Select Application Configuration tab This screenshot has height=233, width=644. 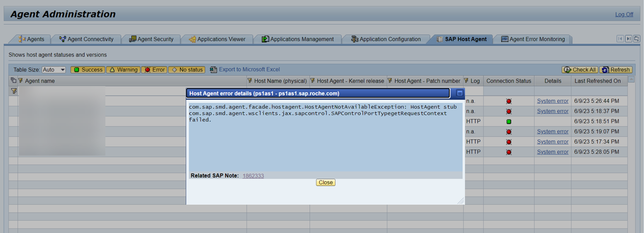point(386,39)
